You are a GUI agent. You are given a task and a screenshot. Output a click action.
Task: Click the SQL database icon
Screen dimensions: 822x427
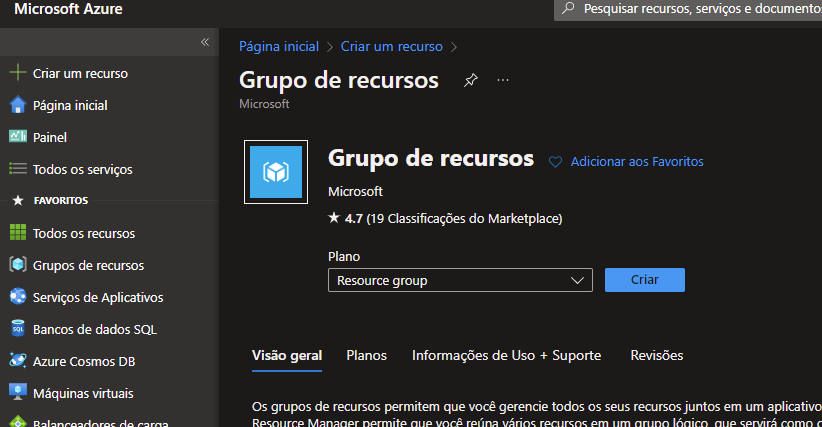18,329
